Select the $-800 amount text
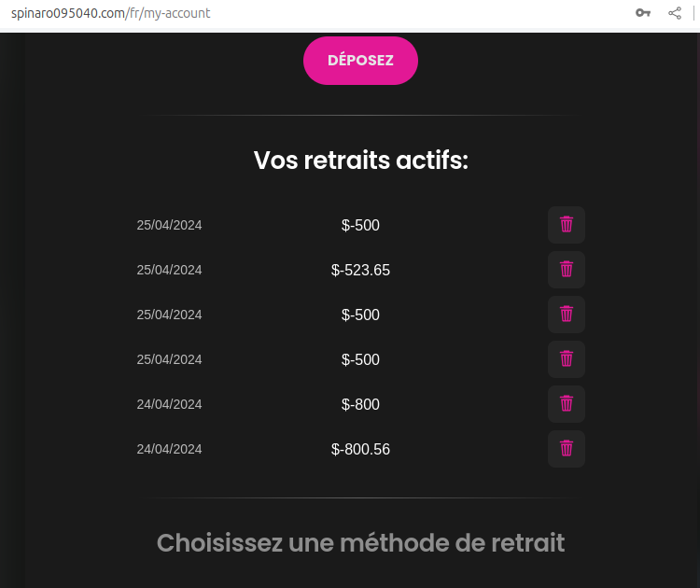The height and width of the screenshot is (588, 700). coord(360,405)
